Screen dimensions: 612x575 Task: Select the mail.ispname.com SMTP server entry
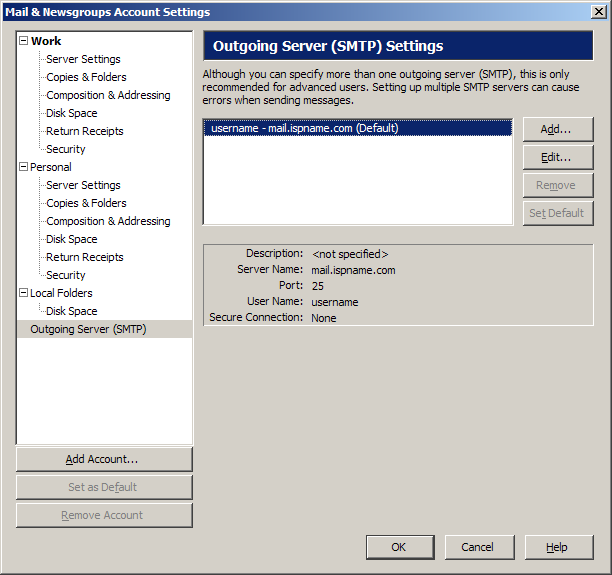(305, 128)
